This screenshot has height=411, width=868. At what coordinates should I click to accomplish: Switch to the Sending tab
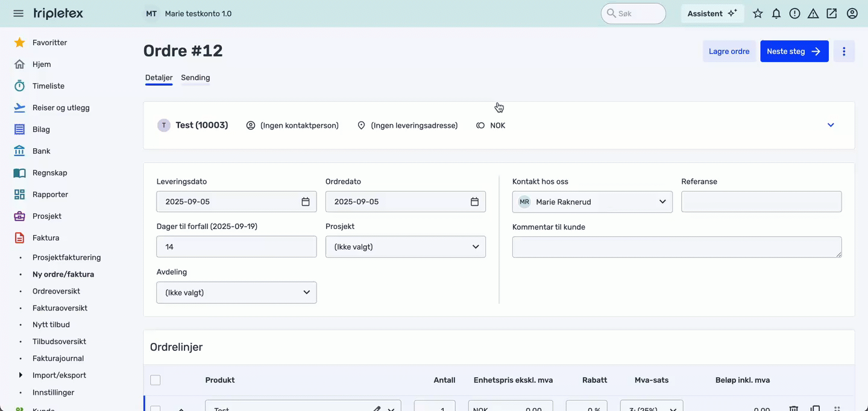tap(195, 78)
